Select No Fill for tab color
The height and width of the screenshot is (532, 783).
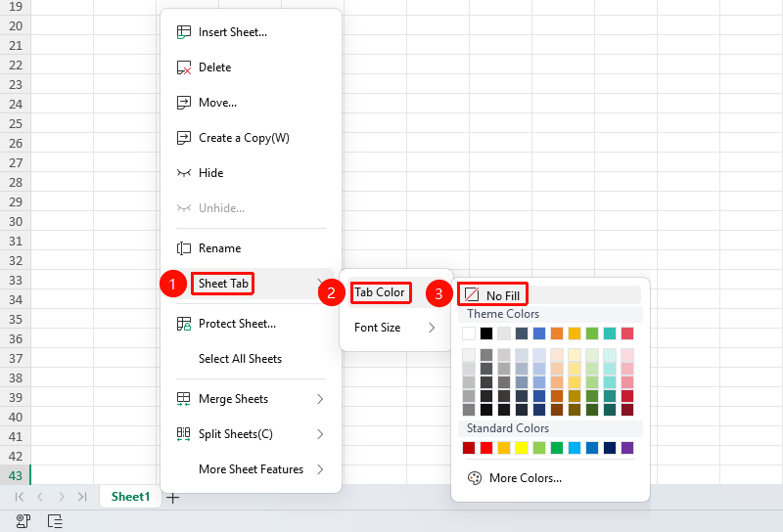pyautogui.click(x=550, y=295)
